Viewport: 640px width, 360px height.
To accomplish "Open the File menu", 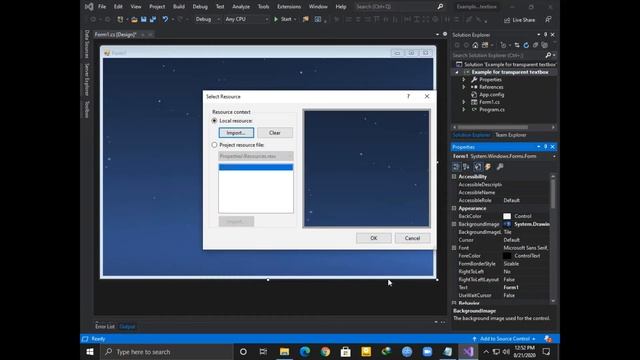I will click(102, 7).
